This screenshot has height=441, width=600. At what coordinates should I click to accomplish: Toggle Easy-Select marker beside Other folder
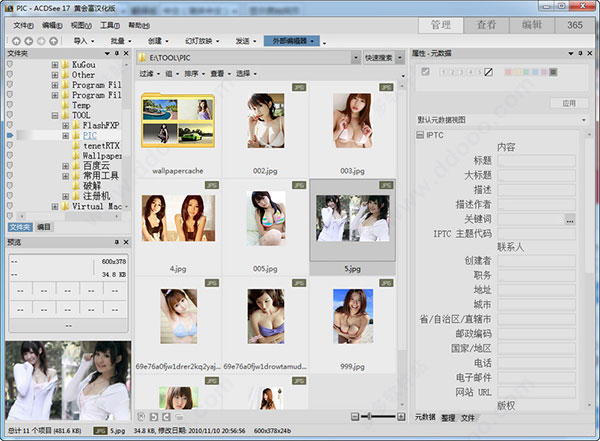pos(10,74)
